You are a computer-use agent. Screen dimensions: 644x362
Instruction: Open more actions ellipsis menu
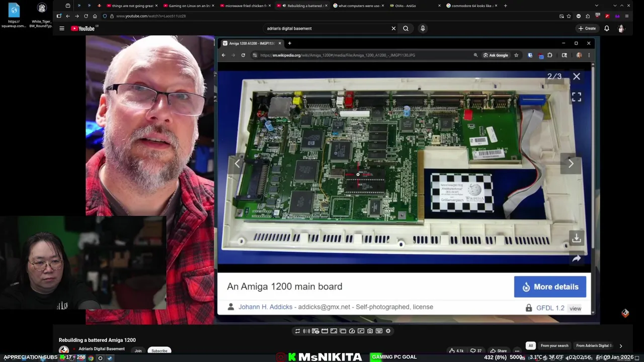pyautogui.click(x=517, y=350)
